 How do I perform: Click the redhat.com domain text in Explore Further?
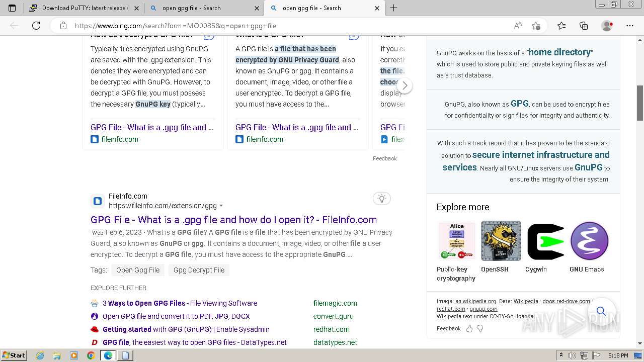coord(331,329)
